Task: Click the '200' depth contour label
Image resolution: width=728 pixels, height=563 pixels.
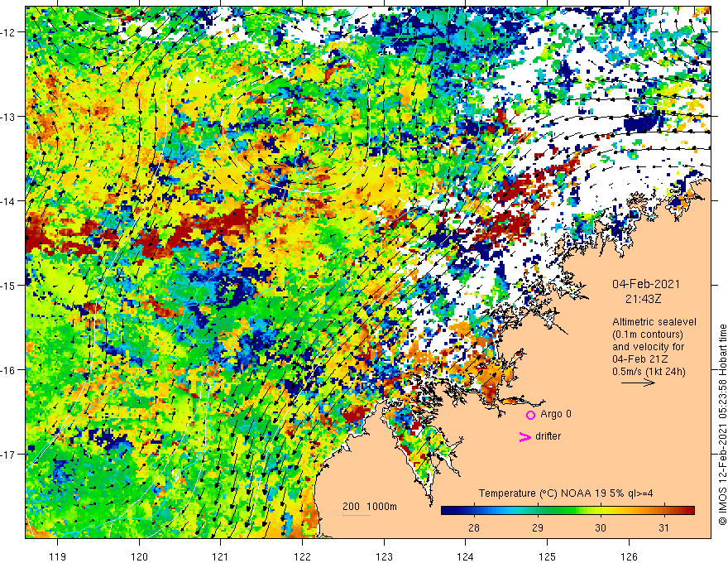Action: 351,507
